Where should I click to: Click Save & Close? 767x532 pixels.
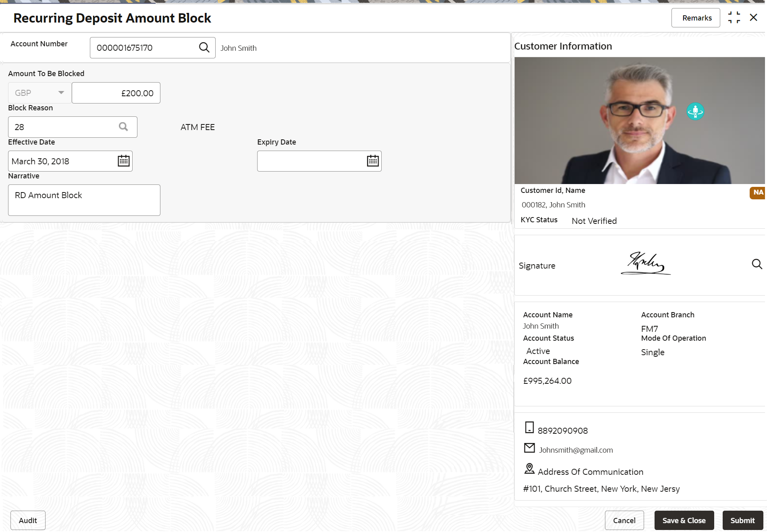tap(684, 520)
